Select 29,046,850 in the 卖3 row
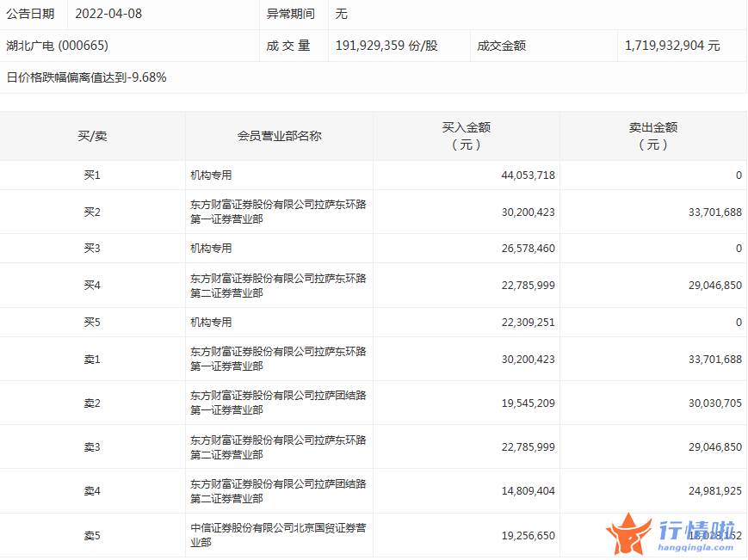This screenshot has width=748, height=560. (x=715, y=447)
